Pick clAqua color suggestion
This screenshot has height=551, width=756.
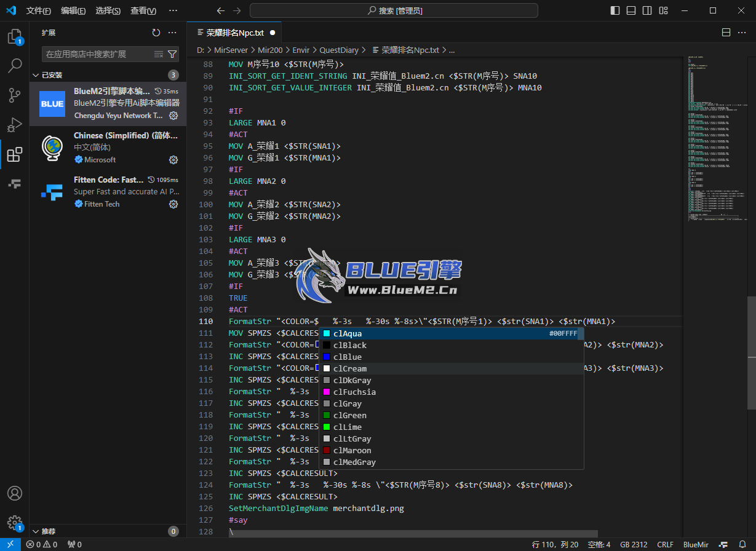pos(452,333)
